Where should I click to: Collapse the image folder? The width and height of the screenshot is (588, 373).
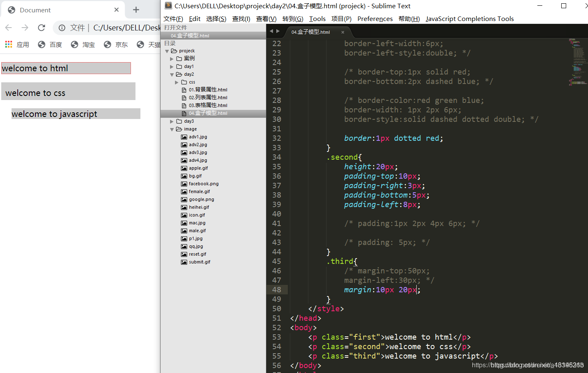(x=172, y=129)
